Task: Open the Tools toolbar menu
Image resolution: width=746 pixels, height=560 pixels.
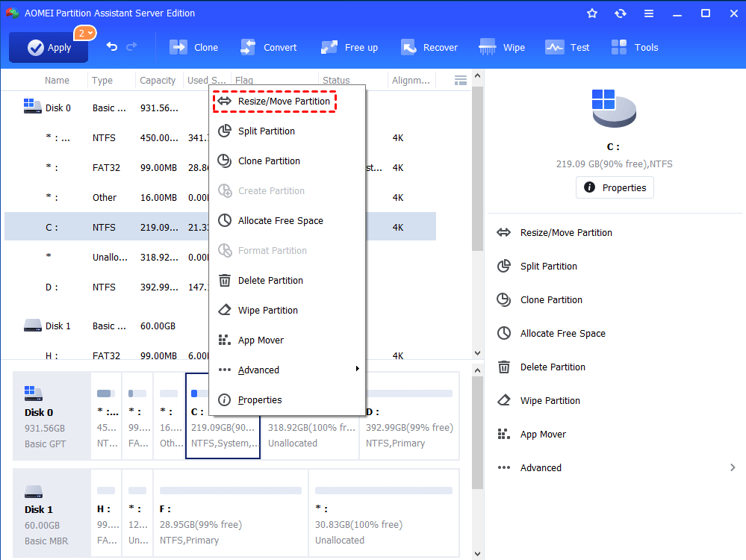Action: pos(635,47)
